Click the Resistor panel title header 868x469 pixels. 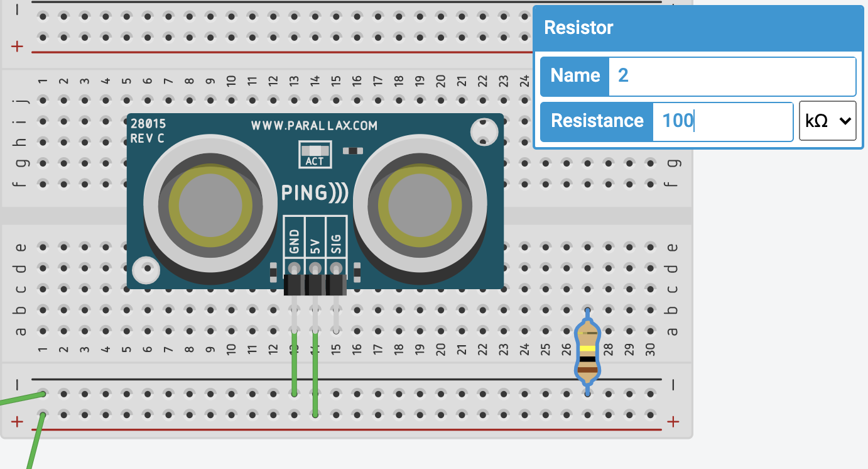point(700,28)
